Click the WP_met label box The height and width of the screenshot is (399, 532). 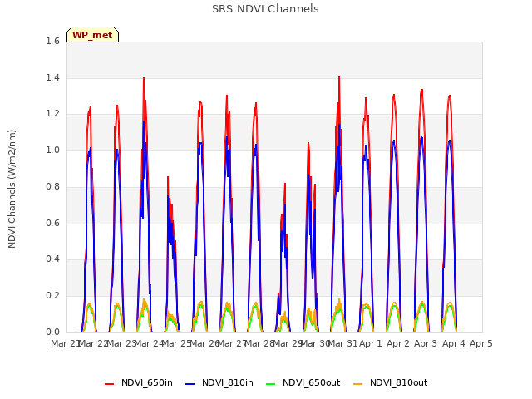pos(92,35)
